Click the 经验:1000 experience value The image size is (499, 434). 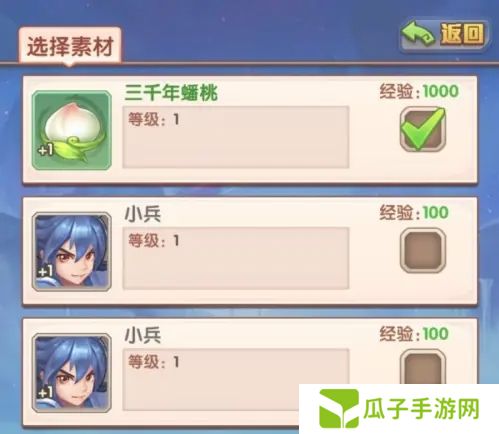pyautogui.click(x=419, y=91)
